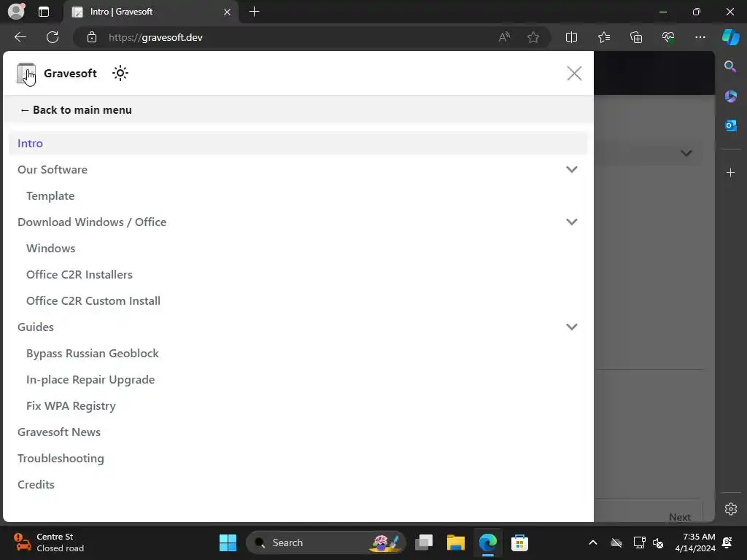Open the Template page
The width and height of the screenshot is (747, 560).
click(50, 195)
